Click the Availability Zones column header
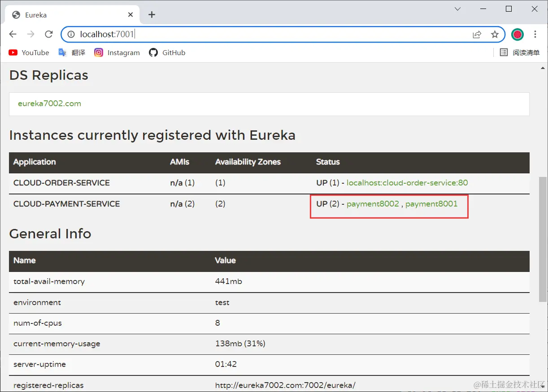This screenshot has height=392, width=548. pyautogui.click(x=248, y=162)
